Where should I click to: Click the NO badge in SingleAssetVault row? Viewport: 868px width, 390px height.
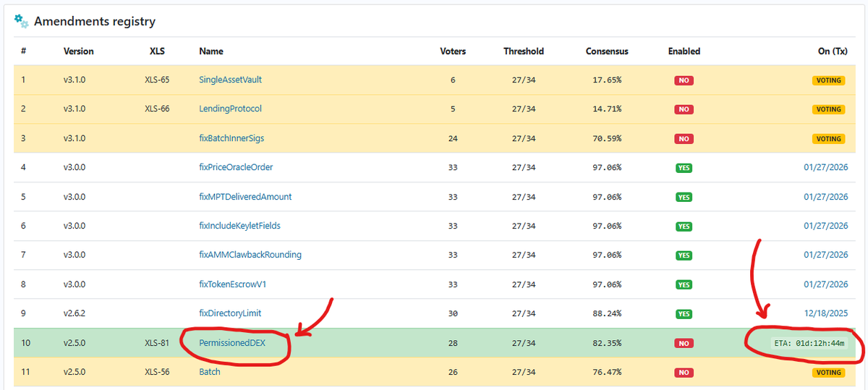[x=684, y=80]
